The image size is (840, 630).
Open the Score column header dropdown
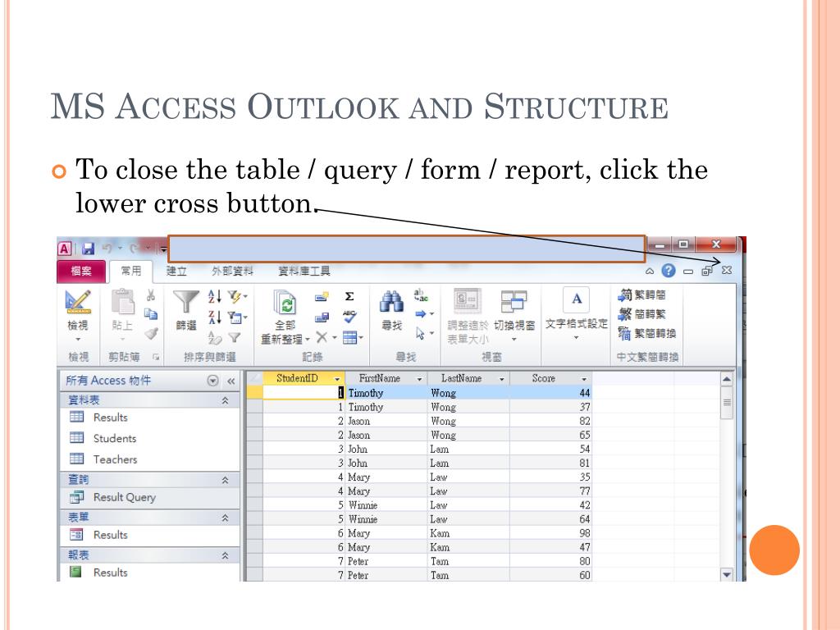tap(584, 379)
